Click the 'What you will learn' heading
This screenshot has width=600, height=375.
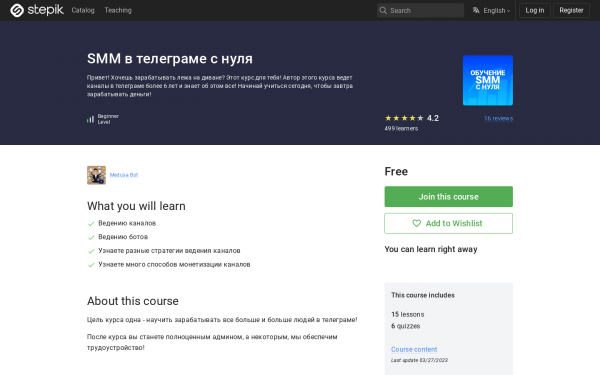[136, 206]
